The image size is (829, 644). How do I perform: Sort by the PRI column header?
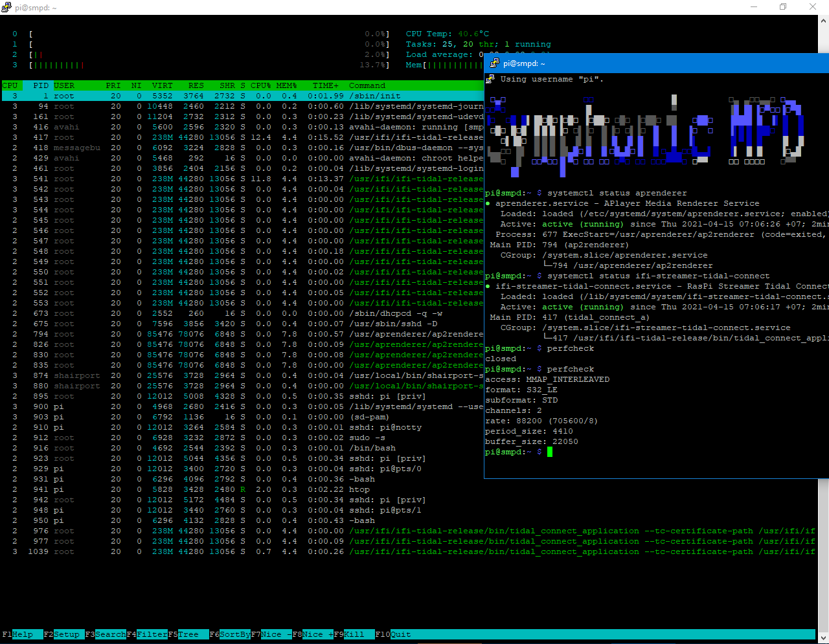coord(113,85)
